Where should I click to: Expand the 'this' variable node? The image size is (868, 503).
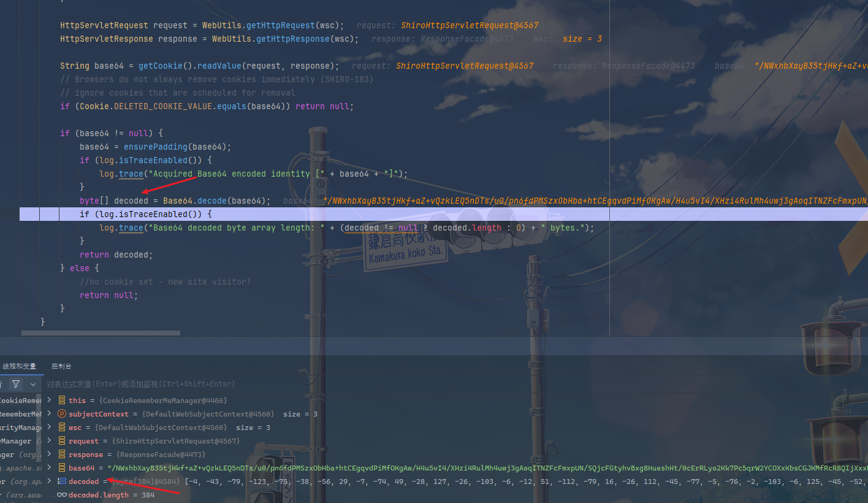click(x=50, y=401)
